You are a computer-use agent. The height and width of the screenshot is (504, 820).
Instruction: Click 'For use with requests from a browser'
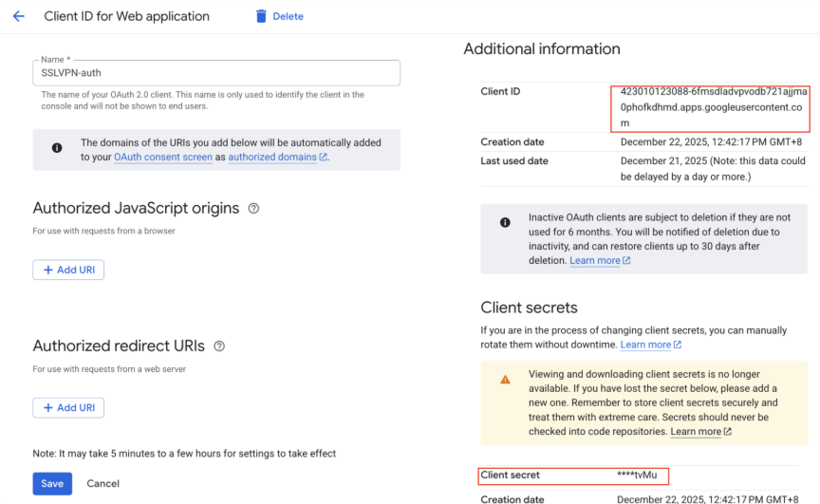(x=103, y=231)
